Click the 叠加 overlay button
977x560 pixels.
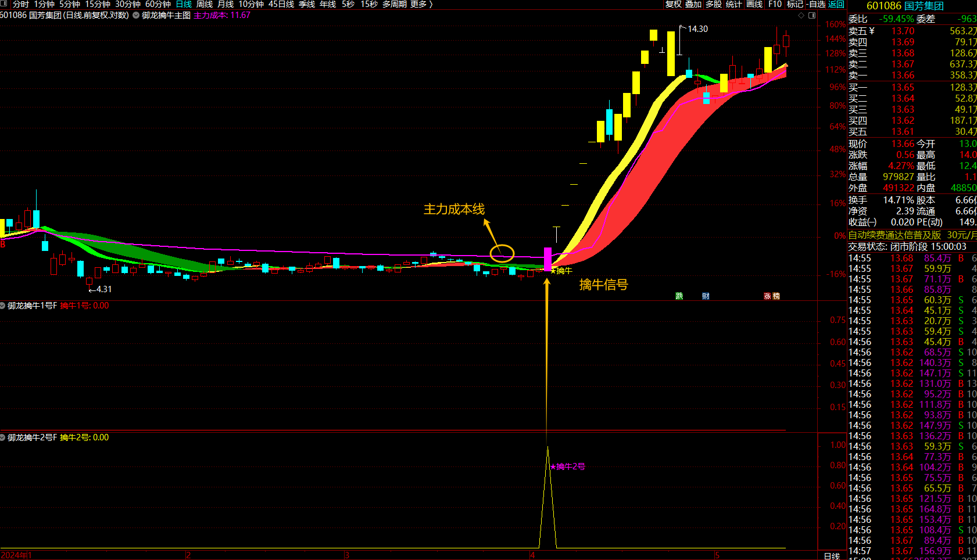click(693, 4)
